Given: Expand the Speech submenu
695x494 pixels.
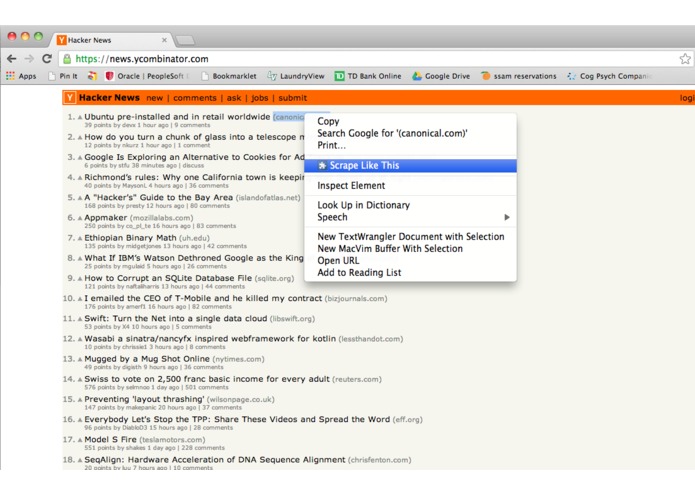Looking at the screenshot, I should 410,217.
